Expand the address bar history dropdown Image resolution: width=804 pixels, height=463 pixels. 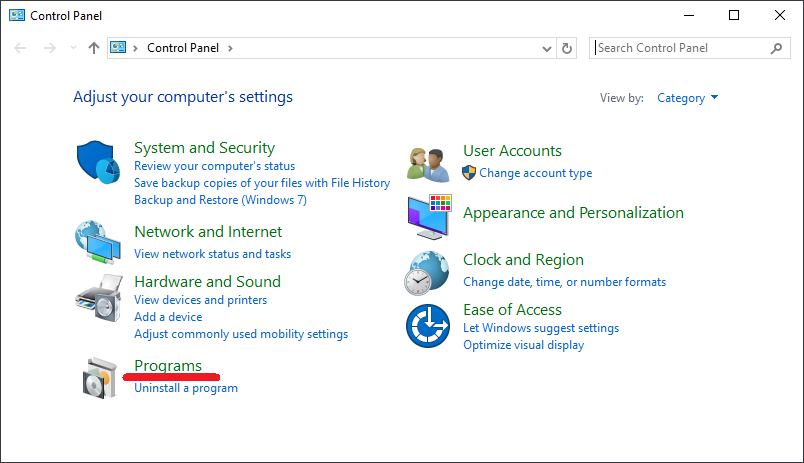click(547, 49)
